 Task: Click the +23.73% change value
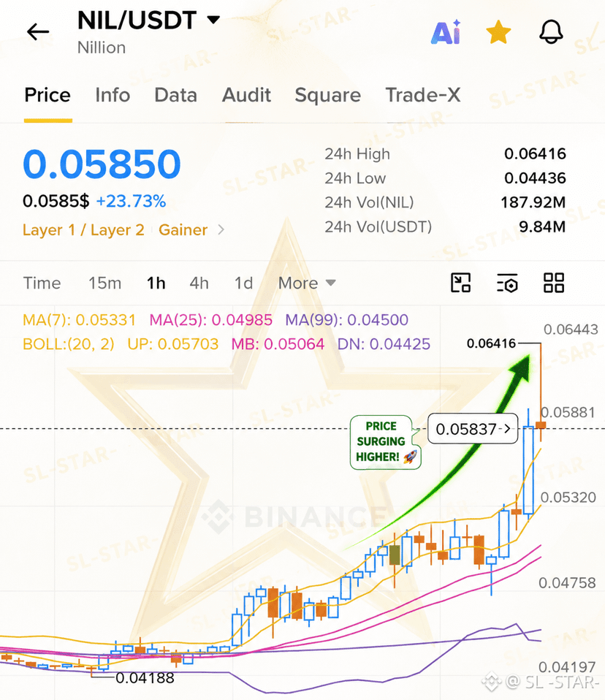coord(131,202)
